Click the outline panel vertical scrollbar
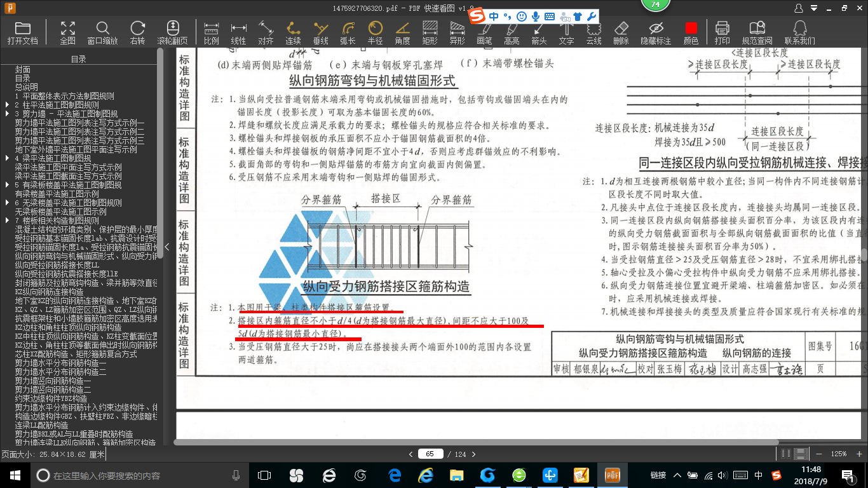868x488 pixels. coord(160,152)
